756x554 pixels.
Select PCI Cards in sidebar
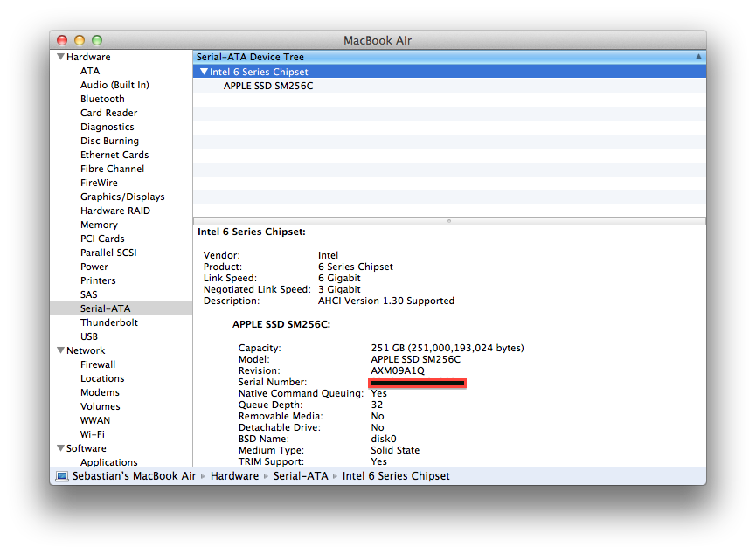[102, 239]
